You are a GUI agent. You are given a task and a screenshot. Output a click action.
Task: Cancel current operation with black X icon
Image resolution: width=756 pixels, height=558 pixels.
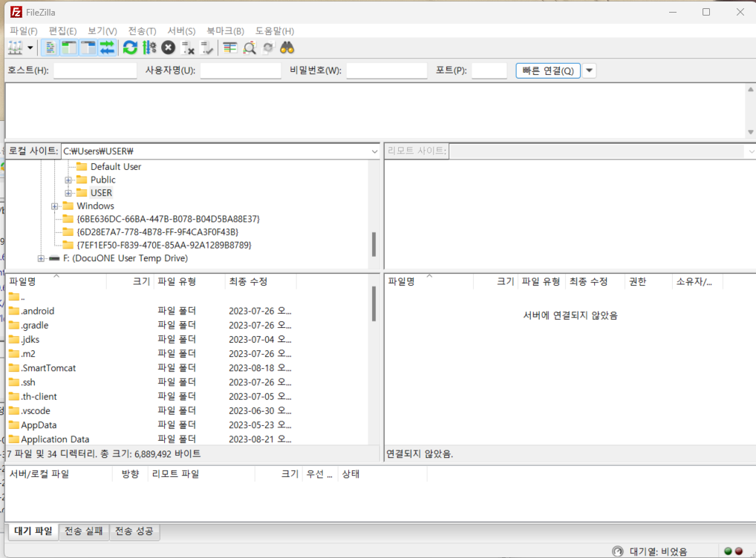point(169,47)
